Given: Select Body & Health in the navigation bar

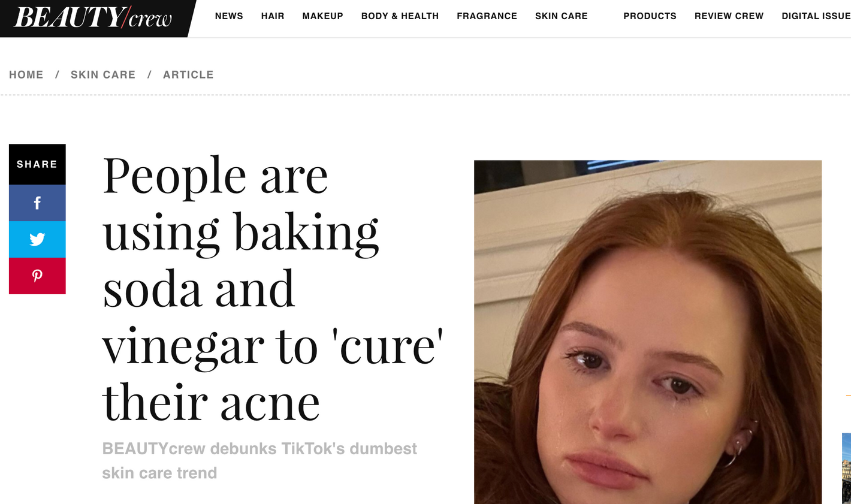Looking at the screenshot, I should click(400, 16).
